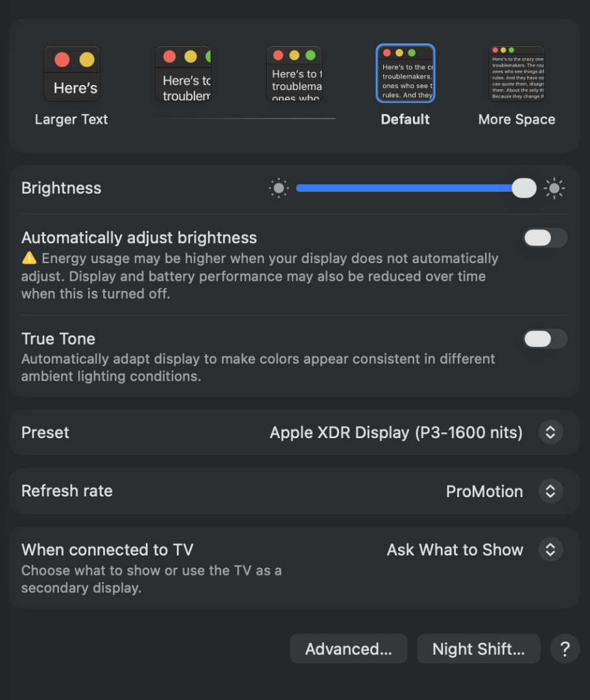Click the bright sun brightness icon
This screenshot has height=700, width=590.
point(554,189)
